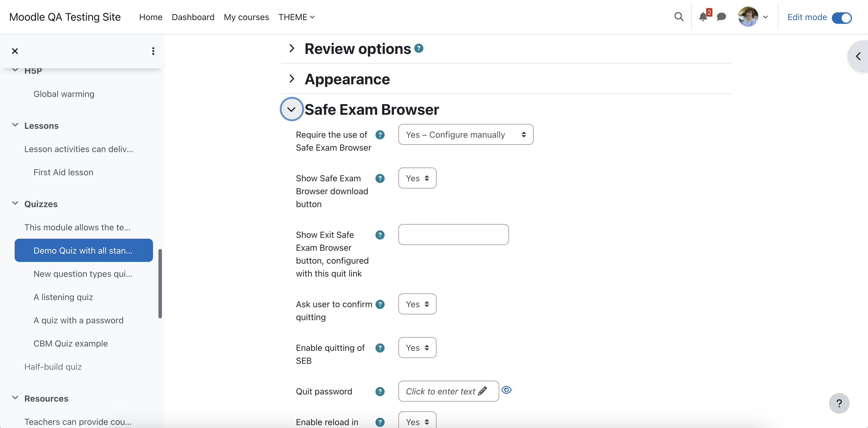This screenshot has height=428, width=868.
Task: Open the messaging speech bubble icon
Action: pyautogui.click(x=721, y=17)
